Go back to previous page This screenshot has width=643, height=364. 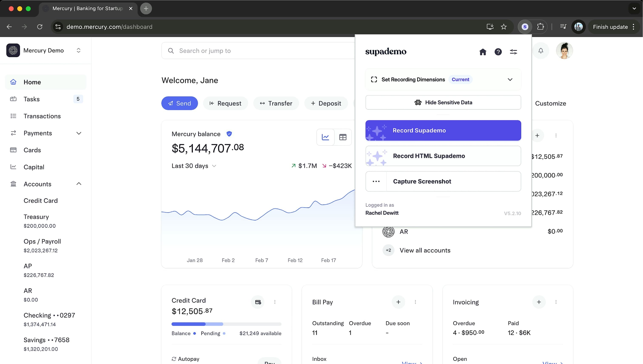pyautogui.click(x=9, y=27)
